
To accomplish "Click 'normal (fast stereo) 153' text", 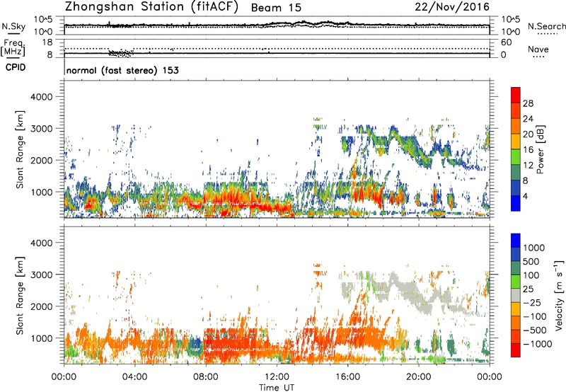I will pos(122,70).
